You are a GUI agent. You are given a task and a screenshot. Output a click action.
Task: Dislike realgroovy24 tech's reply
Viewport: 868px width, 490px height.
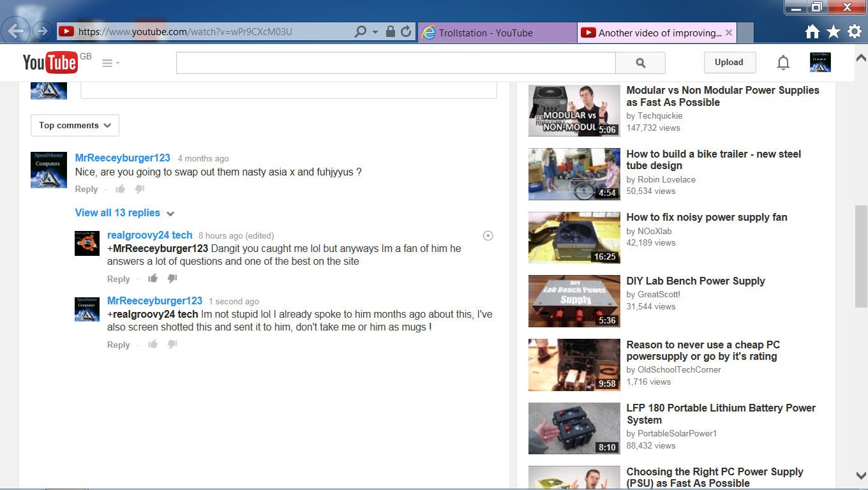click(172, 278)
